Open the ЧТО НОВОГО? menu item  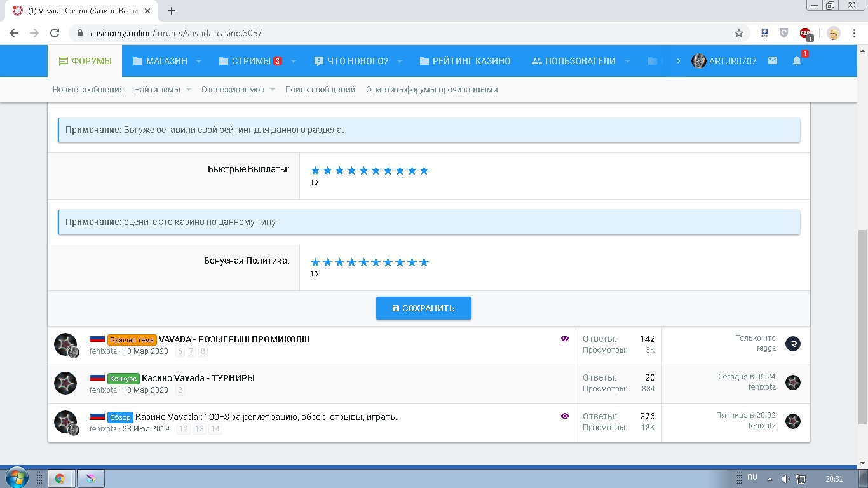coord(351,61)
